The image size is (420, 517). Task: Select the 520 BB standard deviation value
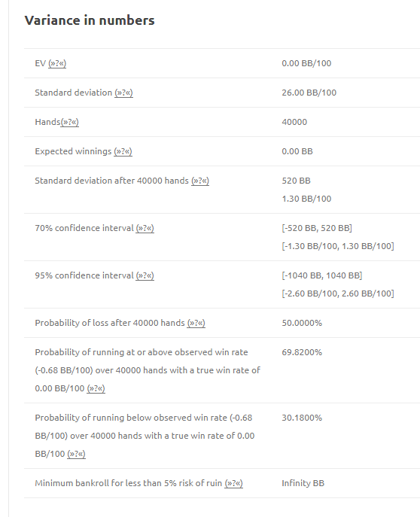point(296,181)
